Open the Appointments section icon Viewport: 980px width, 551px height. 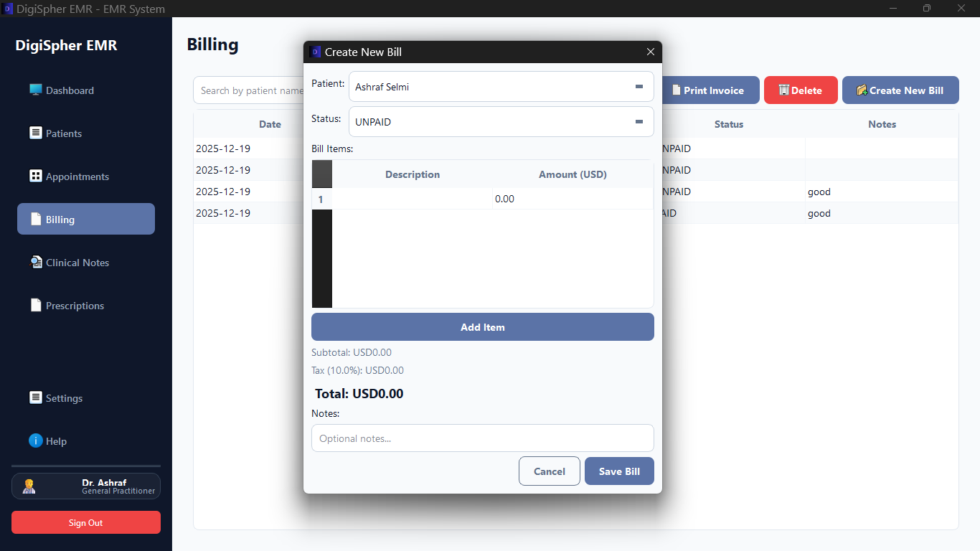[35, 176]
